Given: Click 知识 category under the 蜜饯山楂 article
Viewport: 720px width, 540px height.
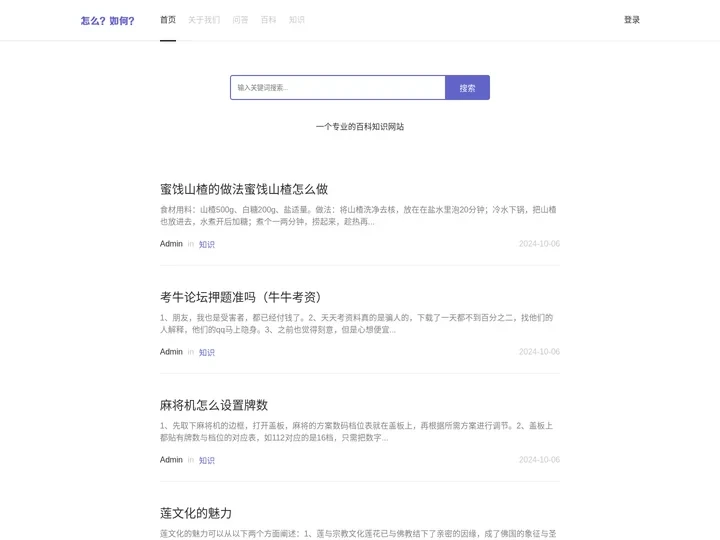Looking at the screenshot, I should (207, 244).
